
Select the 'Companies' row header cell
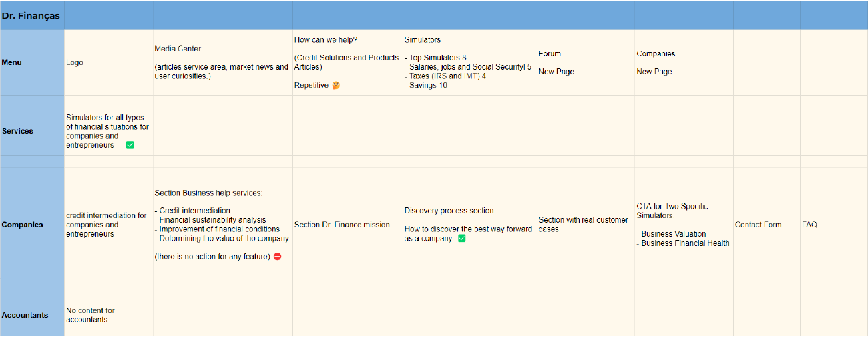pyautogui.click(x=32, y=225)
